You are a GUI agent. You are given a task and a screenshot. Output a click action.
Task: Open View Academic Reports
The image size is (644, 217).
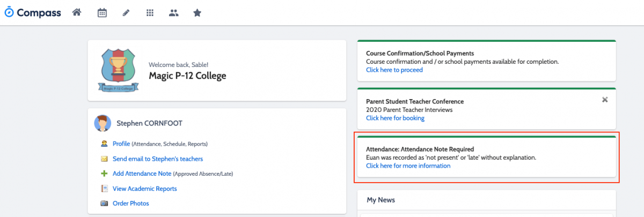[x=145, y=189]
